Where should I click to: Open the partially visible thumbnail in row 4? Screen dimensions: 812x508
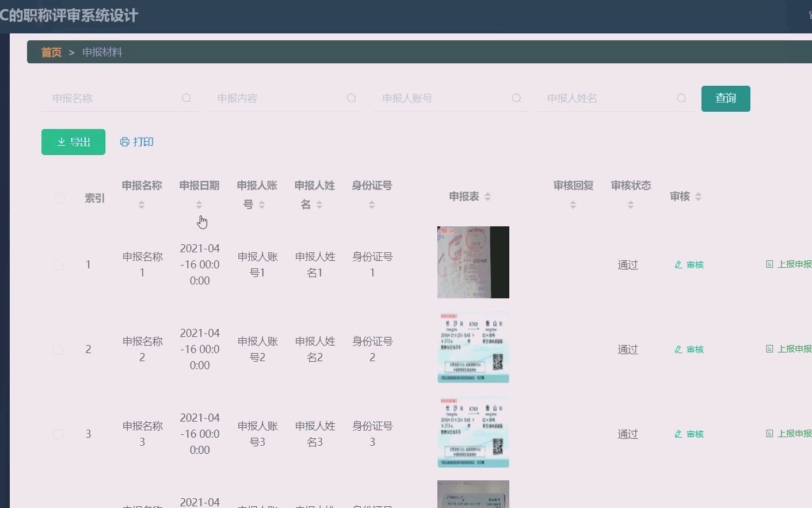click(x=473, y=494)
